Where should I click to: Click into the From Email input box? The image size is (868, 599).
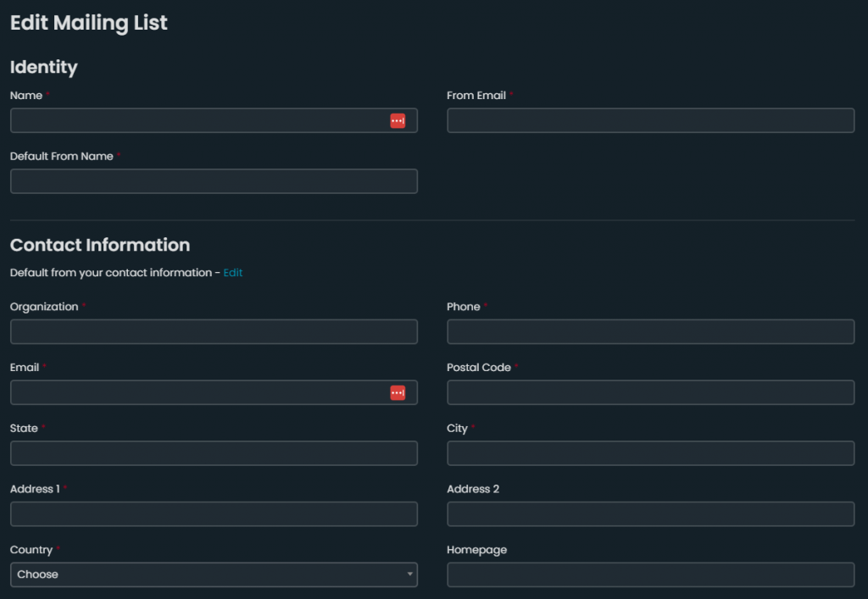(x=650, y=121)
